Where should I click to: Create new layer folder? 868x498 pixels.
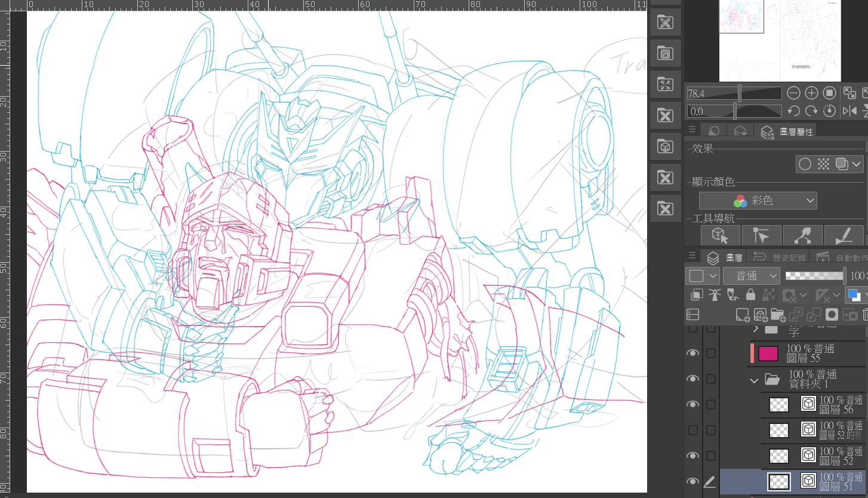pyautogui.click(x=778, y=314)
